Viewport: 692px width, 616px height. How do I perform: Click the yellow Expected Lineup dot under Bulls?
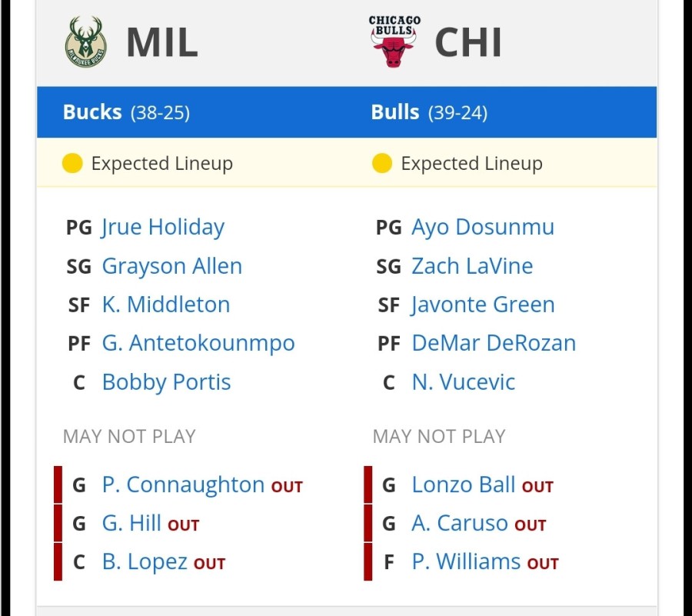[x=382, y=163]
